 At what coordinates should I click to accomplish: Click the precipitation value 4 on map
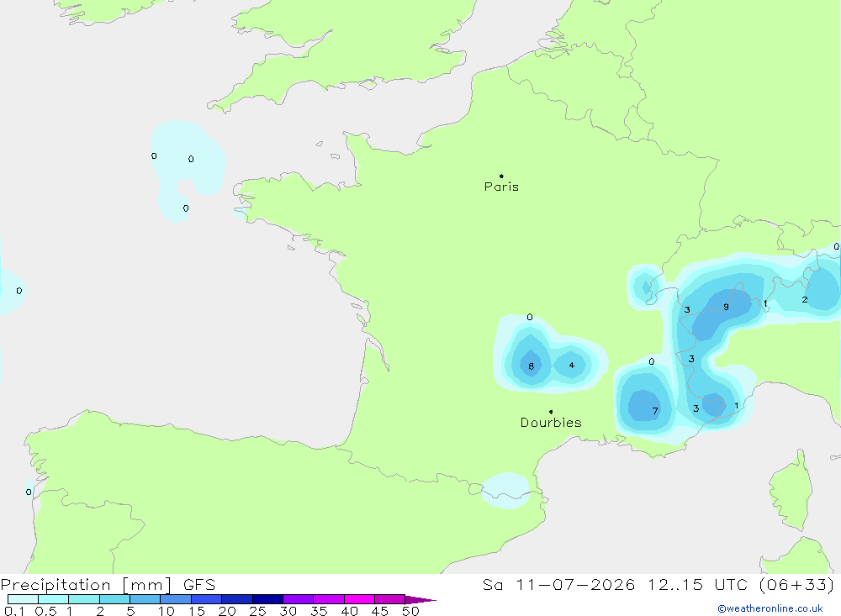coord(572,365)
